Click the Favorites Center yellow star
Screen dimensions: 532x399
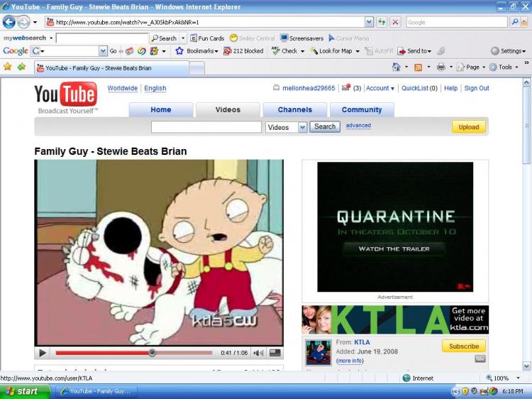[x=8, y=67]
